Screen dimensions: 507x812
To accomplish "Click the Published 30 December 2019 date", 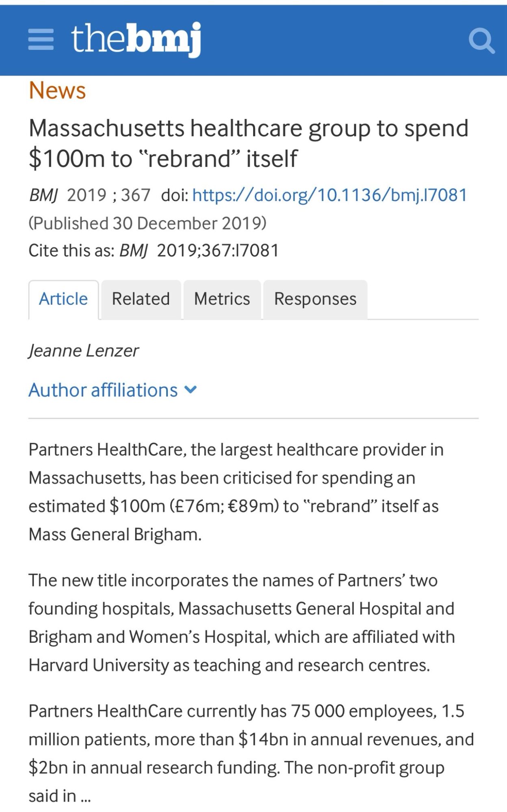I will tap(147, 223).
